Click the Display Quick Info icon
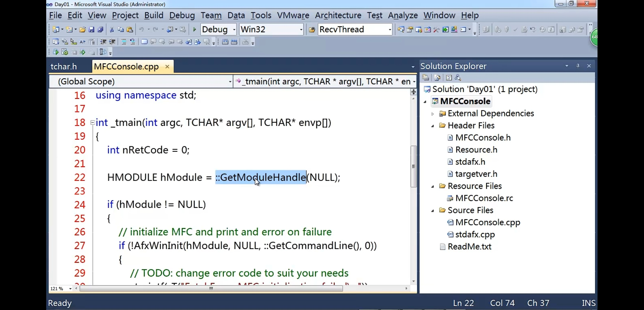The width and height of the screenshot is (644, 310). click(74, 42)
